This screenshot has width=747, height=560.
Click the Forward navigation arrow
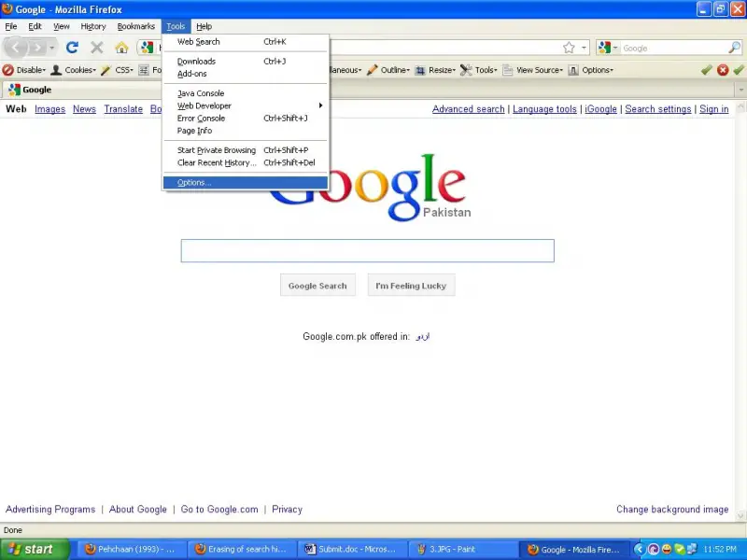[x=36, y=48]
